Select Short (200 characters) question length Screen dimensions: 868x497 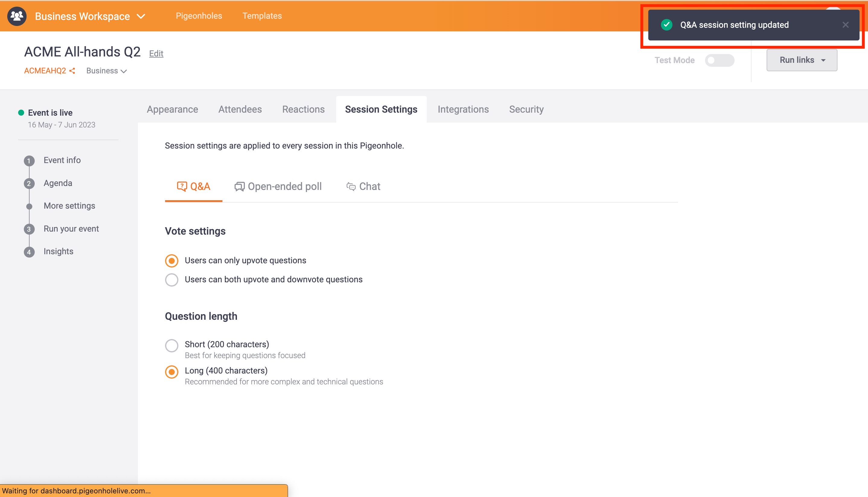pos(172,345)
